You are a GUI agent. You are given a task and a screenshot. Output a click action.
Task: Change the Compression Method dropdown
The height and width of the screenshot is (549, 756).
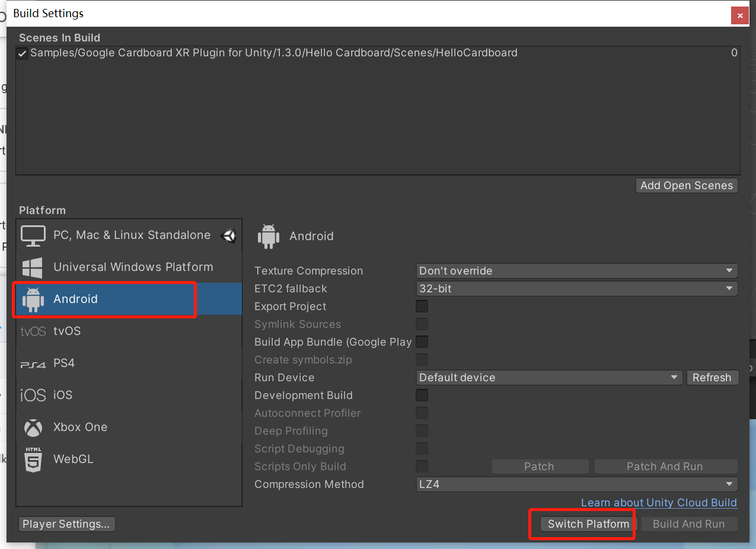point(576,484)
